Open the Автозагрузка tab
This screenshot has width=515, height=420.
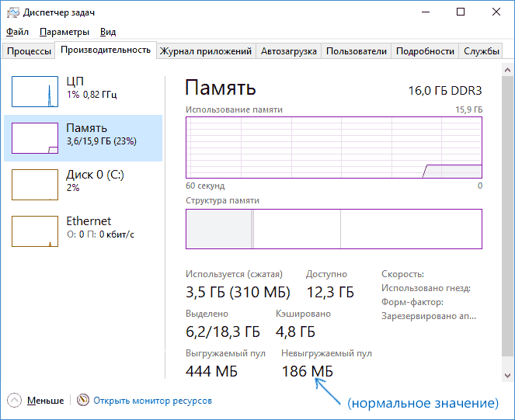click(289, 51)
